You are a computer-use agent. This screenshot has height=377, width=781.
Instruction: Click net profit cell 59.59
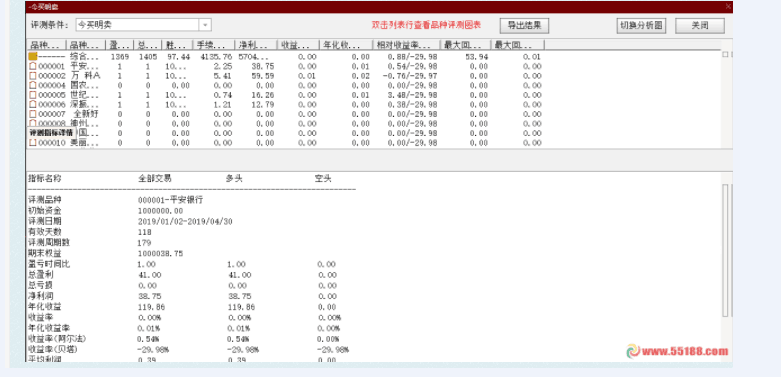coord(262,76)
